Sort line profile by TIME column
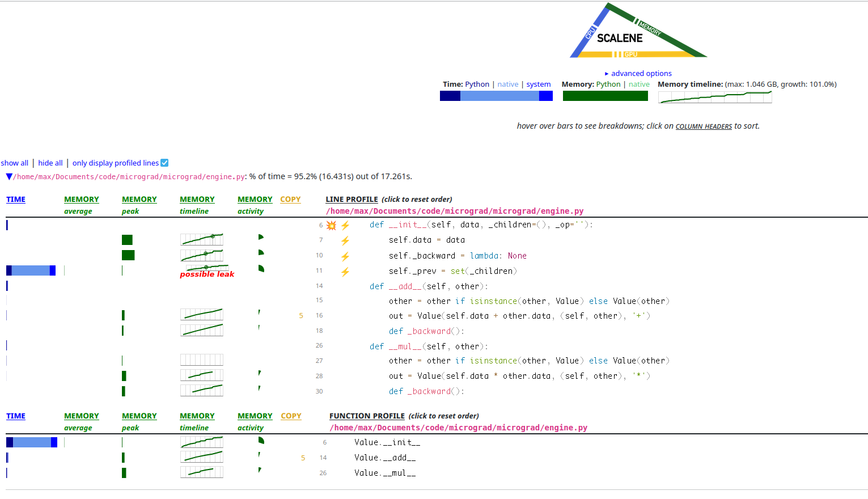The height and width of the screenshot is (499, 868). [x=16, y=200]
